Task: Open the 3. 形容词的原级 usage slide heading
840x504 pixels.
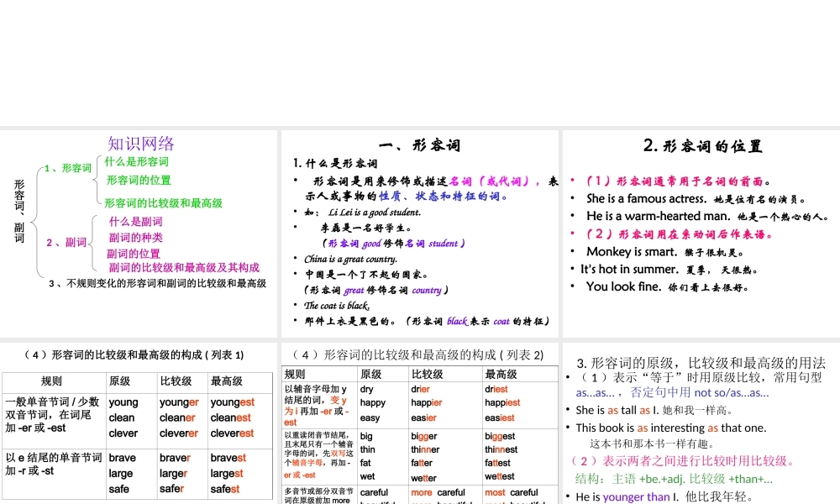Action: click(x=701, y=363)
